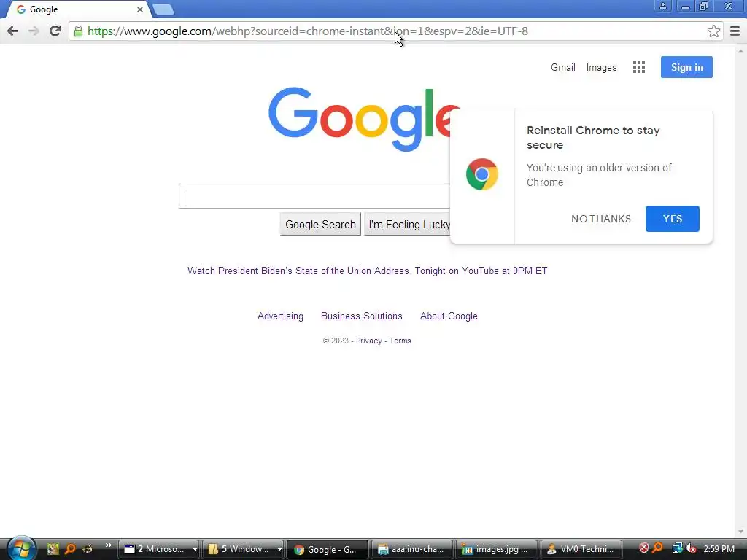The height and width of the screenshot is (560, 747).
Task: Open the magnifier quick launch icon
Action: [70, 549]
